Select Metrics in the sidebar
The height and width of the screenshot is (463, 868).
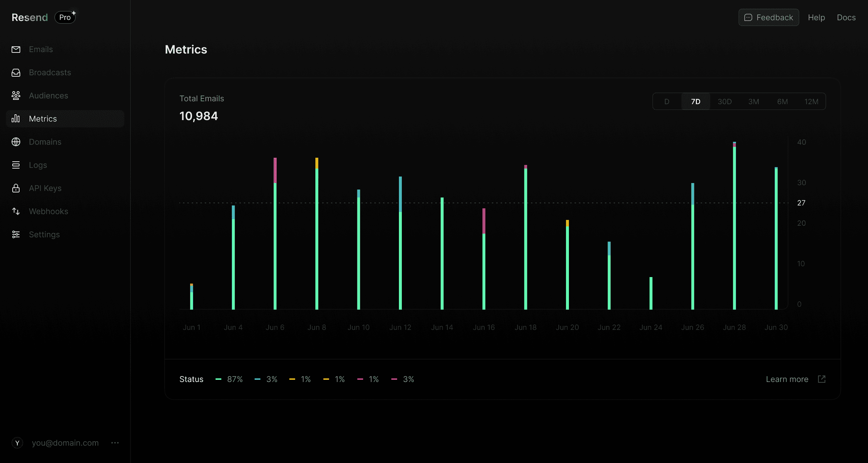(65, 119)
